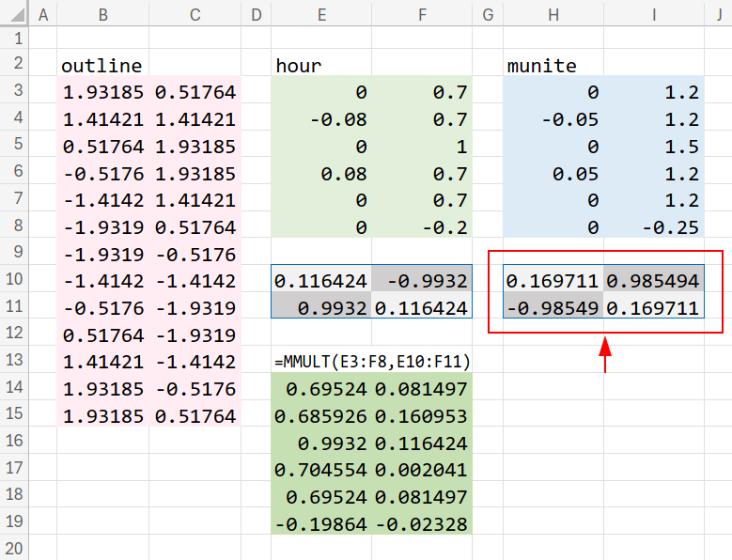Screen dimensions: 732x560
Task: Select the "outline" label cell
Action: (x=102, y=66)
